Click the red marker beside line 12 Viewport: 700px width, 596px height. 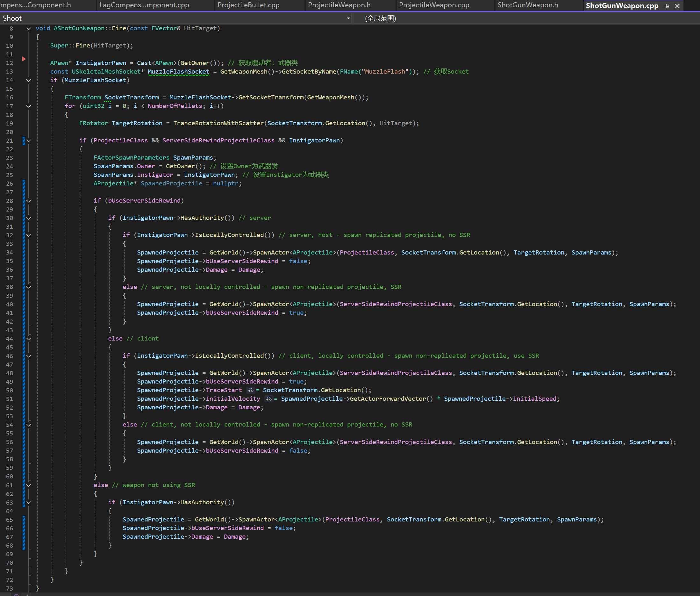pyautogui.click(x=24, y=59)
